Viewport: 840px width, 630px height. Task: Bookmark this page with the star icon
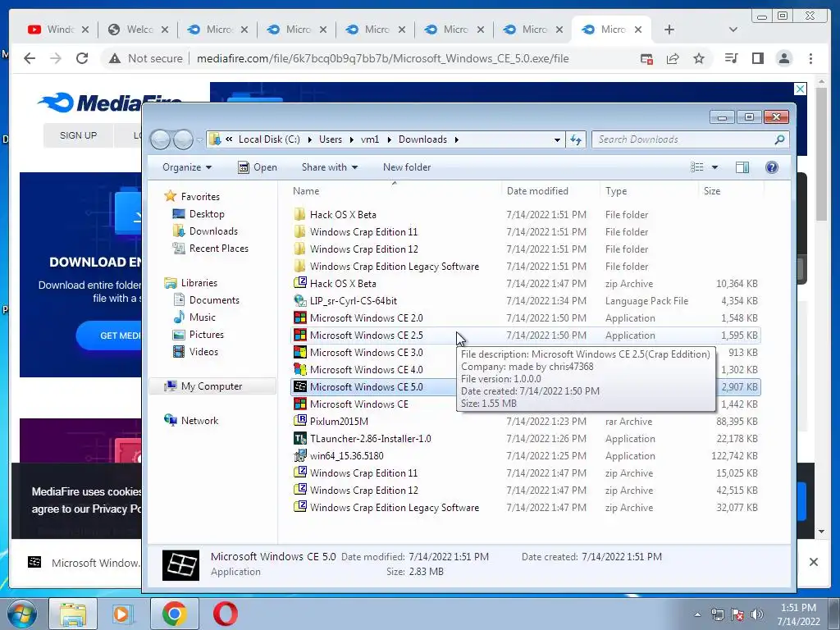coord(699,58)
